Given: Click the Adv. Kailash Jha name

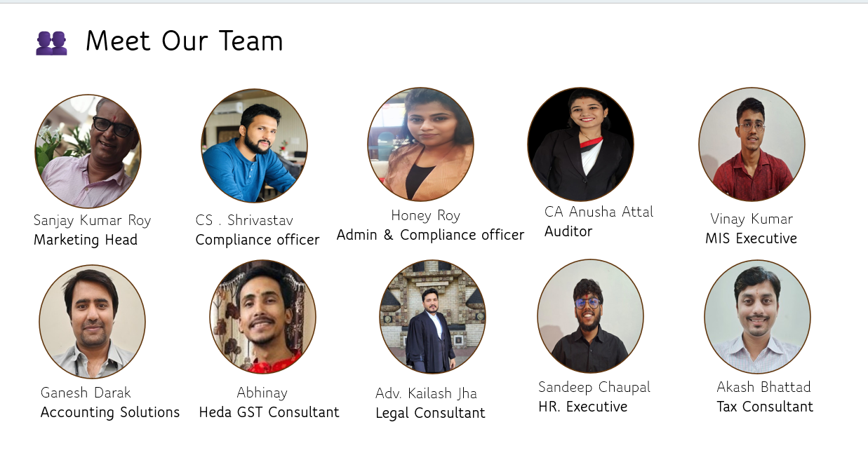Looking at the screenshot, I should click(x=426, y=394).
